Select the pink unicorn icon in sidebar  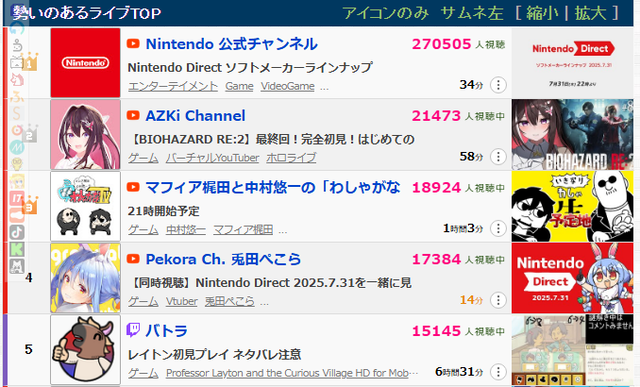coord(17,79)
